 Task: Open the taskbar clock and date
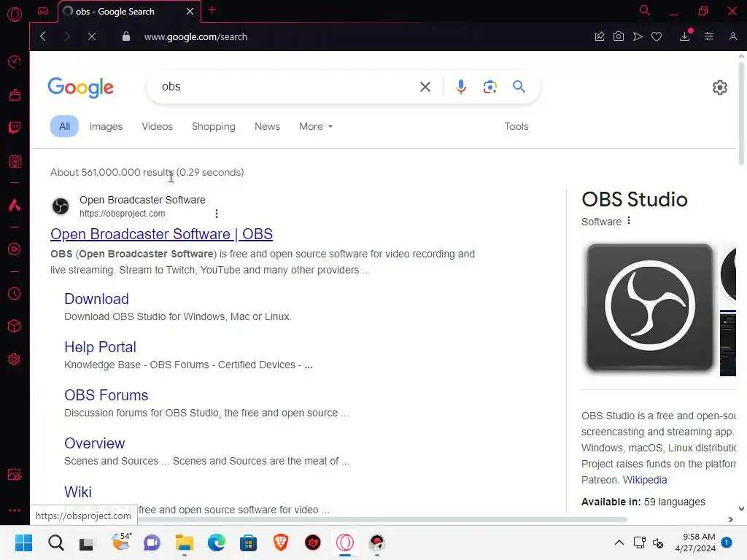point(695,542)
